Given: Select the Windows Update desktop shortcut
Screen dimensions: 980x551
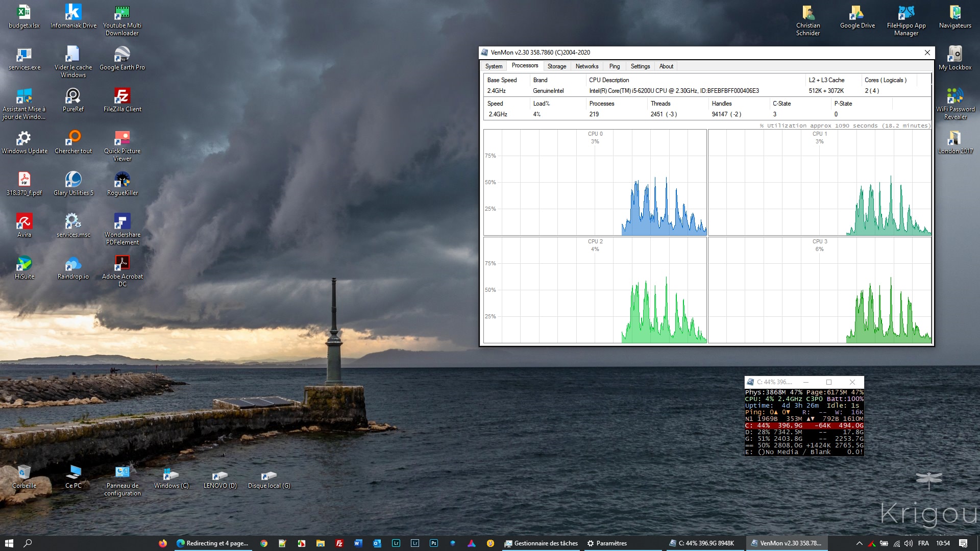Looking at the screenshot, I should tap(24, 142).
